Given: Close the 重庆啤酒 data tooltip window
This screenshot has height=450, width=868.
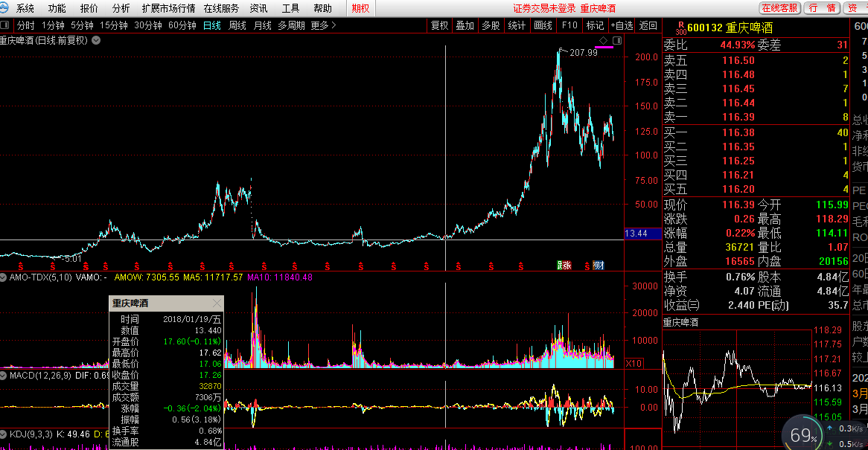Looking at the screenshot, I should 217,303.
